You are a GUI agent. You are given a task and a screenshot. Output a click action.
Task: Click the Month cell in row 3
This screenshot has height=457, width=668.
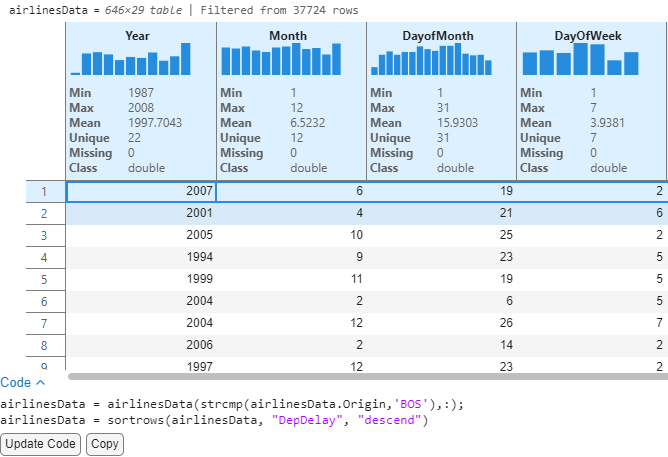pyautogui.click(x=291, y=235)
